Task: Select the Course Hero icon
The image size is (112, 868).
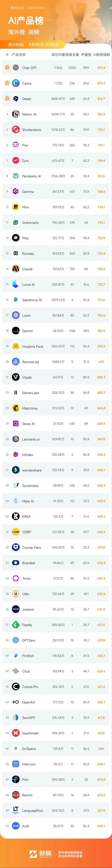Action: [16, 548]
